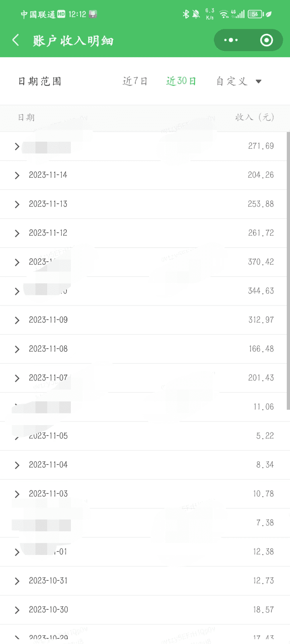The image size is (290, 644).
Task: Open the mini program three-dots menu
Action: [x=231, y=40]
